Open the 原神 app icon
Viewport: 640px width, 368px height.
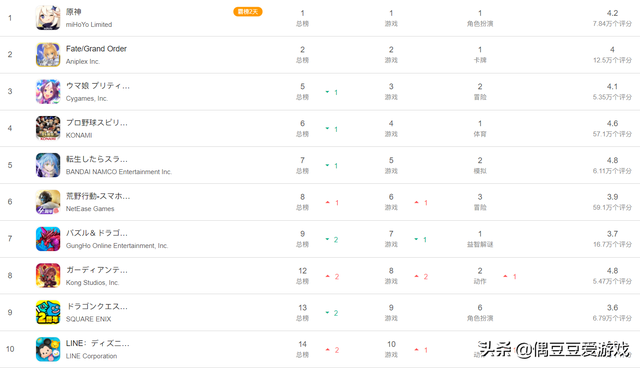[48, 18]
